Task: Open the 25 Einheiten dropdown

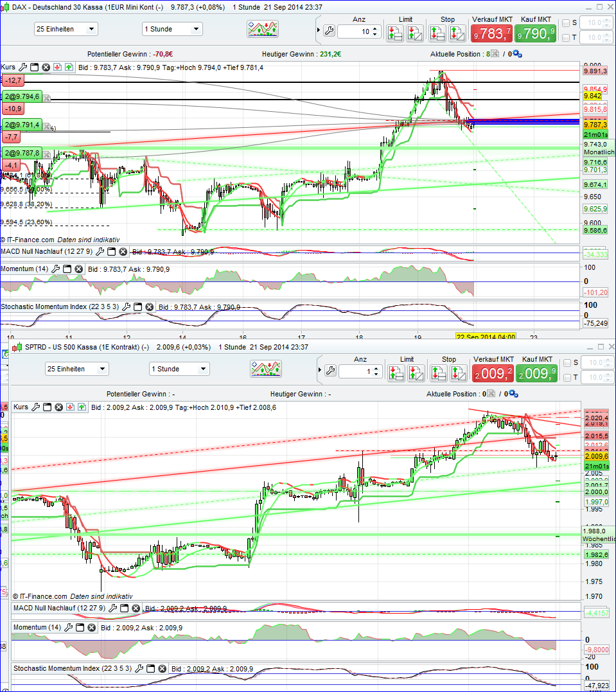Action: [66, 29]
